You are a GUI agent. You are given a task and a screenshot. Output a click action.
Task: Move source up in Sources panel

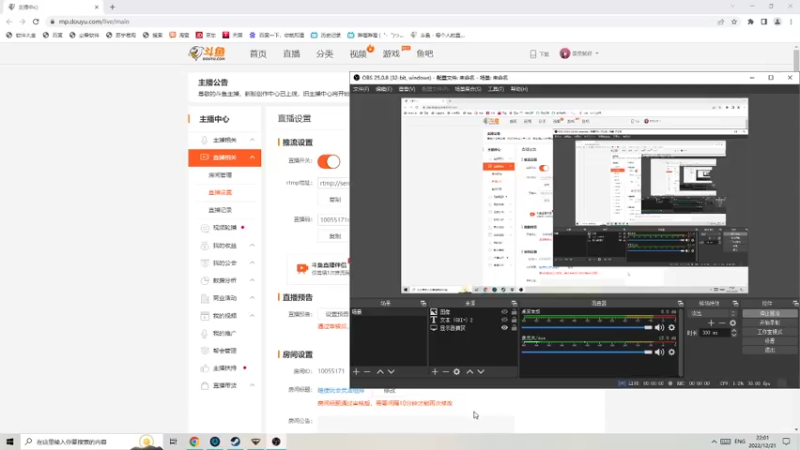(x=470, y=371)
